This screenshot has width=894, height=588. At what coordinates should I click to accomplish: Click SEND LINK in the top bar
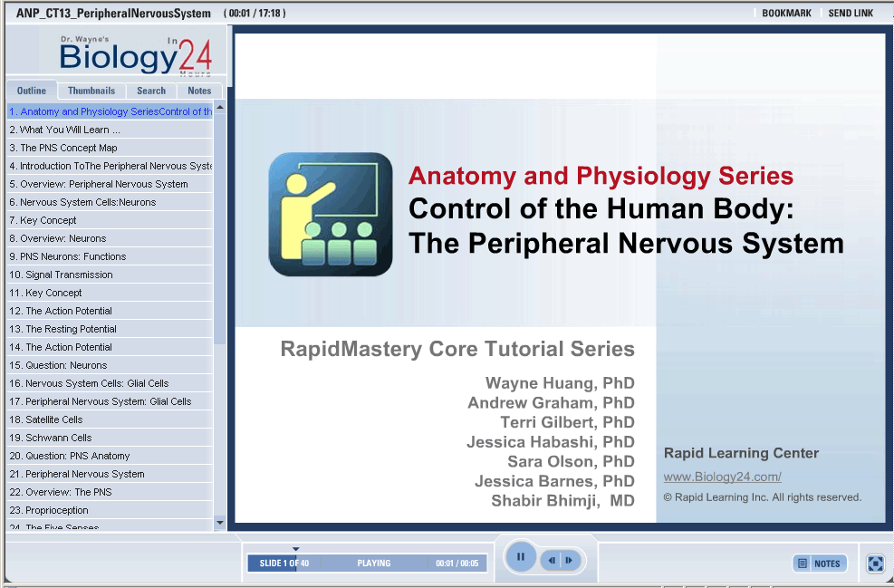click(851, 14)
